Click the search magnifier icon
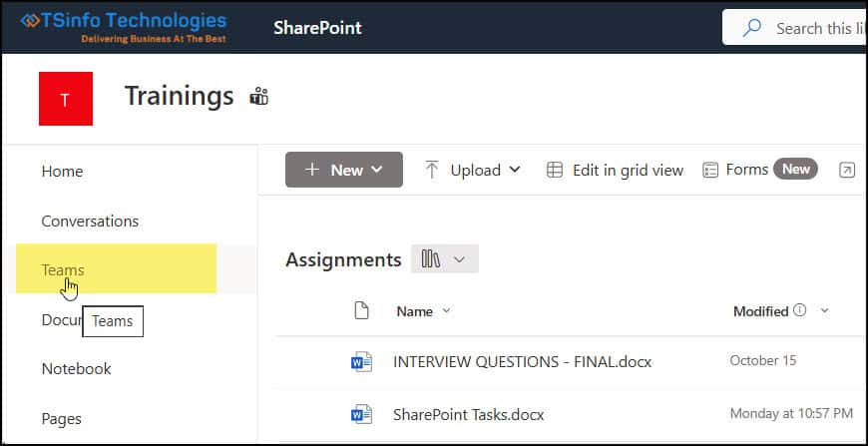Viewport: 868px width, 446px height. point(751,28)
